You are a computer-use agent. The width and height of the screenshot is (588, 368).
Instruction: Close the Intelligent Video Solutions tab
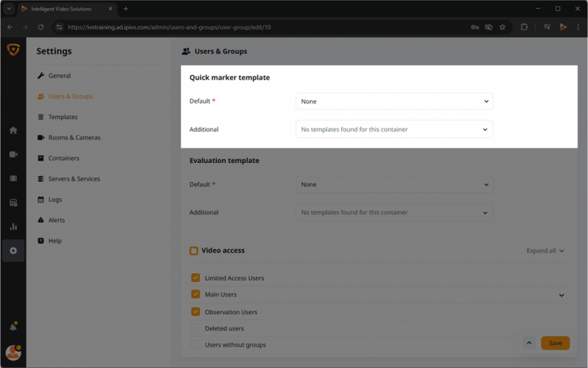(110, 9)
